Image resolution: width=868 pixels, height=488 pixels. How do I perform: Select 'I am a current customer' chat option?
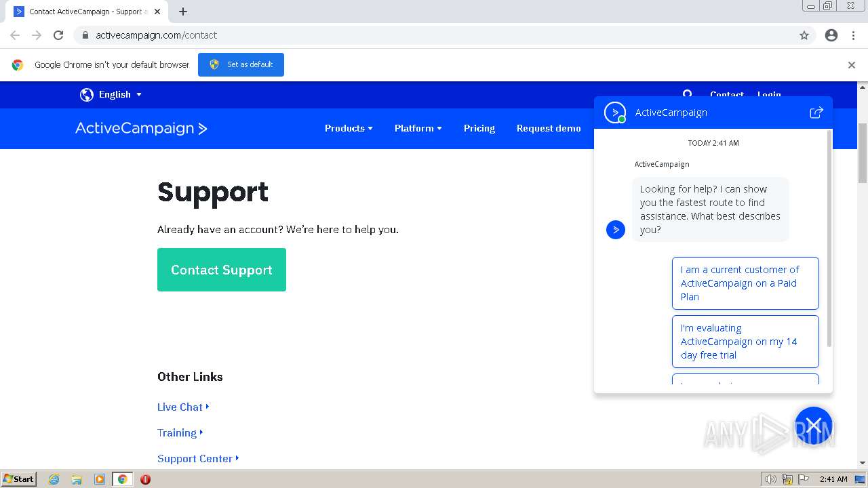click(x=745, y=283)
